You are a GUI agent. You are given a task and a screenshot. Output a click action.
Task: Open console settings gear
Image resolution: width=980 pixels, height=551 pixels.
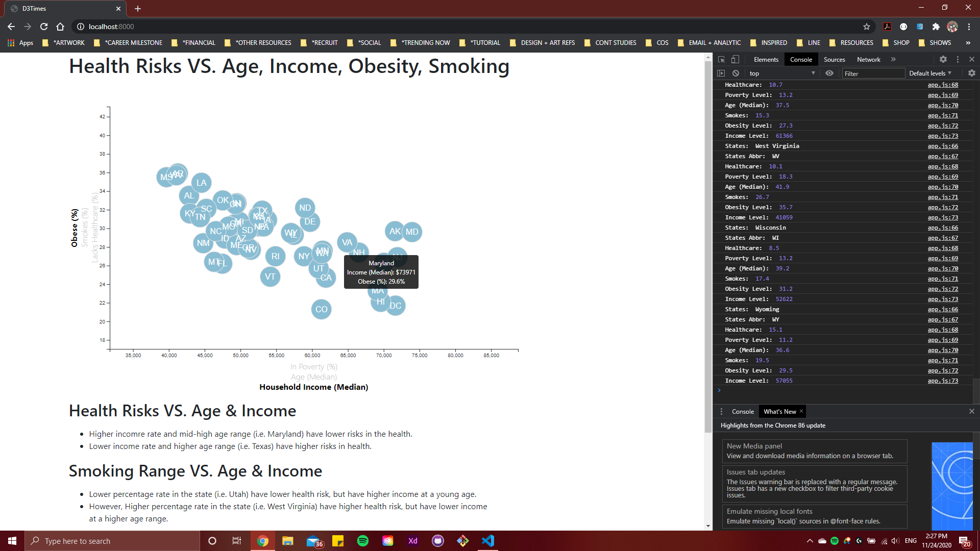point(971,73)
